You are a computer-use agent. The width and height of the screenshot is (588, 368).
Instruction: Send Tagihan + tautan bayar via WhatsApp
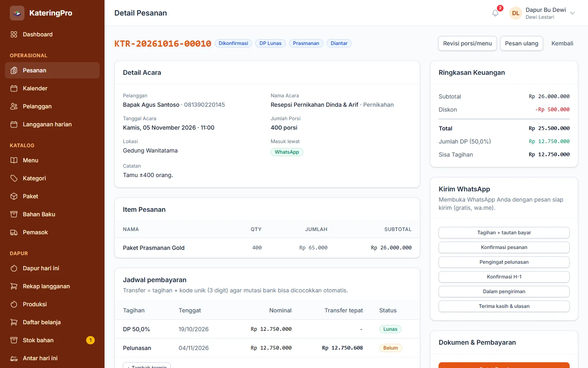(504, 233)
